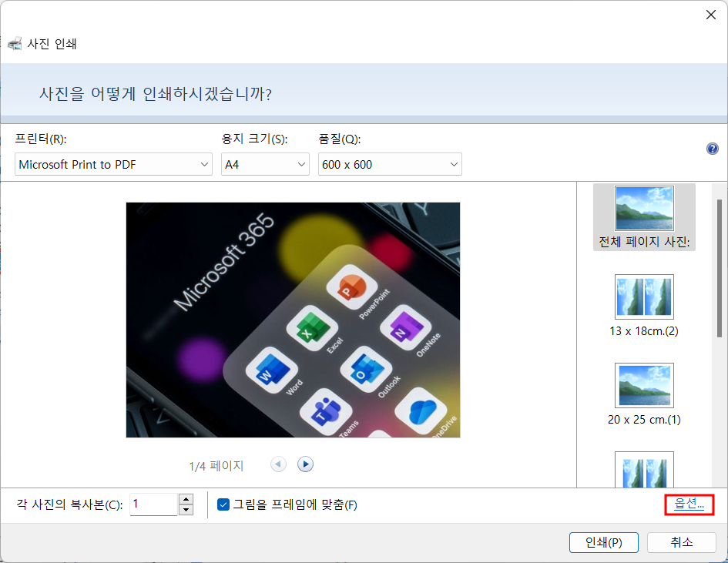This screenshot has height=563, width=728.
Task: Open the help icon beside the quality dropdown
Action: tap(712, 149)
